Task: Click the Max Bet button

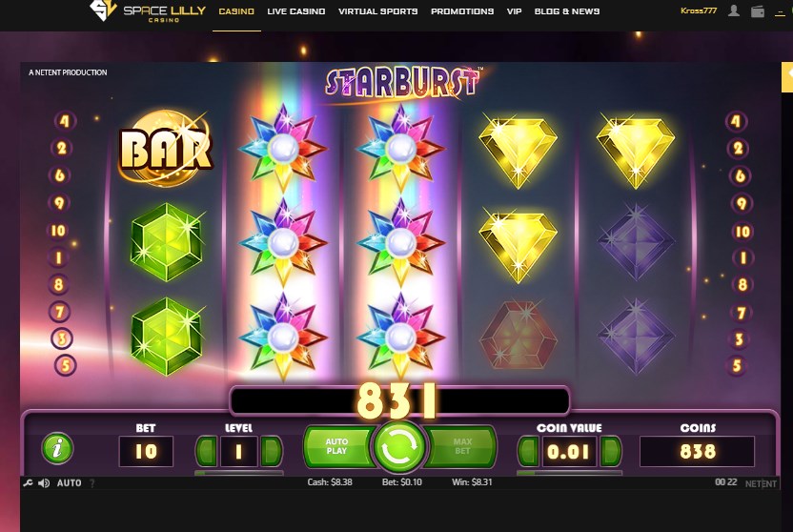Action: (x=461, y=446)
